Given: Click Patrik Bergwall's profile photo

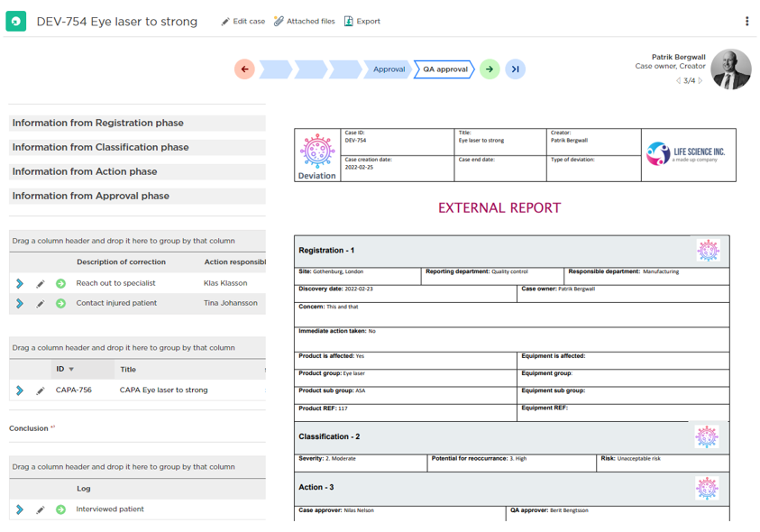Looking at the screenshot, I should coord(730,69).
